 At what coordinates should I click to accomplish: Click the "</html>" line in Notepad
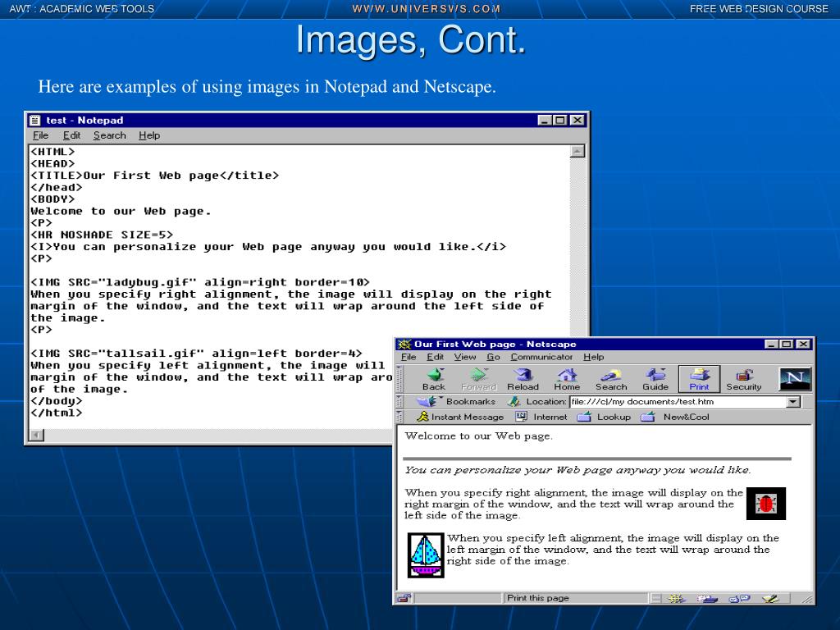57,413
